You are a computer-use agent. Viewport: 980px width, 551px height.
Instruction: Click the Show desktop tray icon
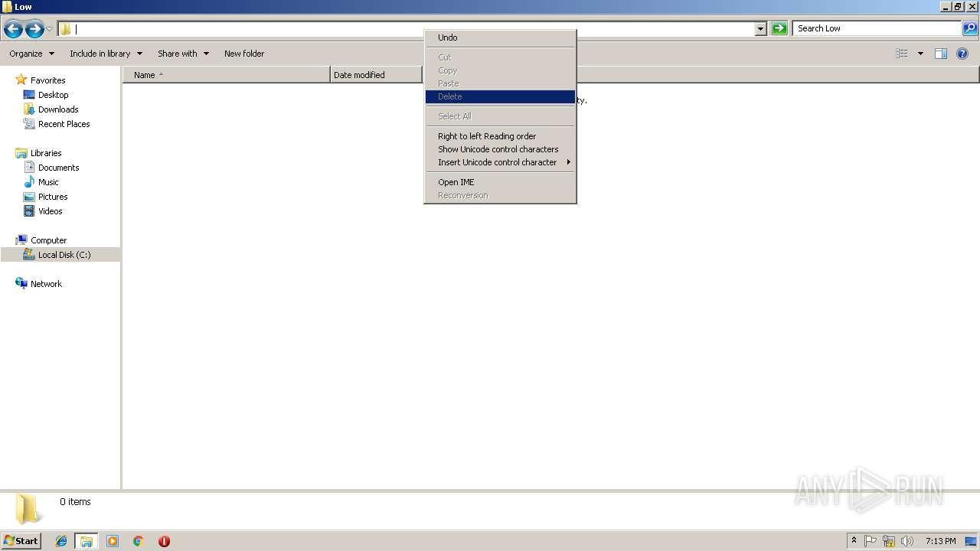(972, 541)
